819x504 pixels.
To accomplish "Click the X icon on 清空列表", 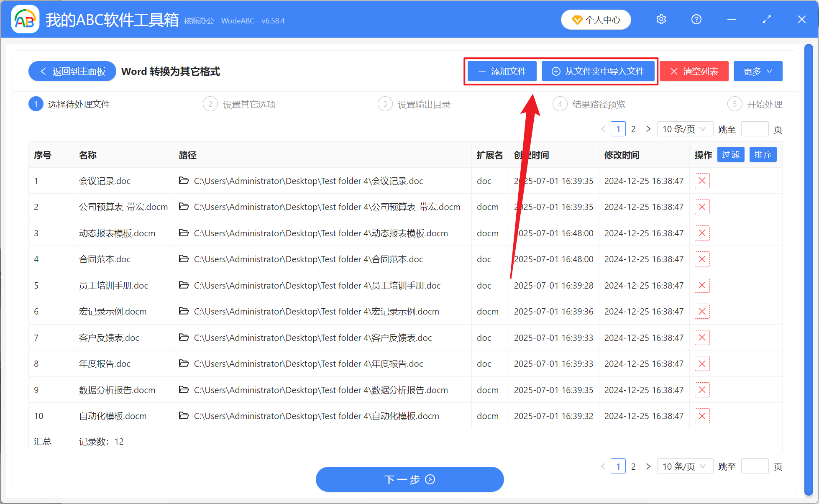I will (674, 71).
